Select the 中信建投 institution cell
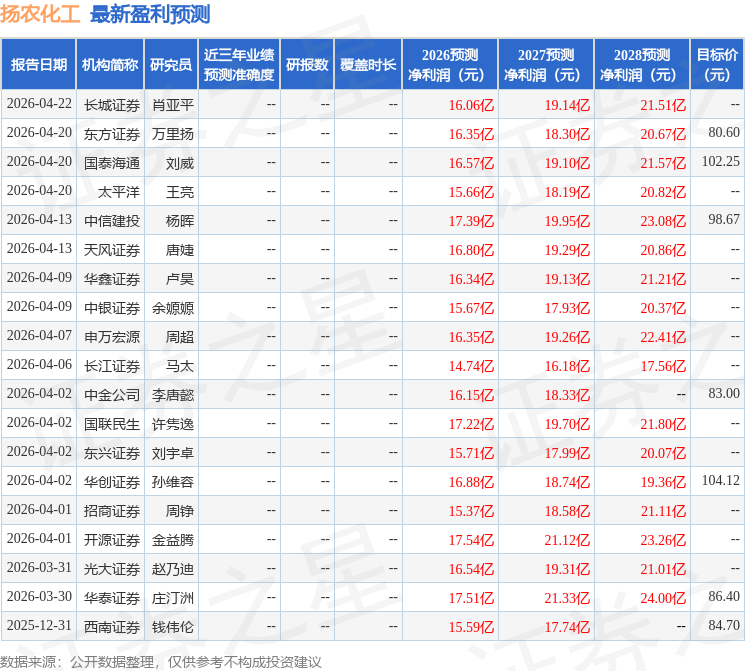The height and width of the screenshot is (671, 745). (x=112, y=221)
